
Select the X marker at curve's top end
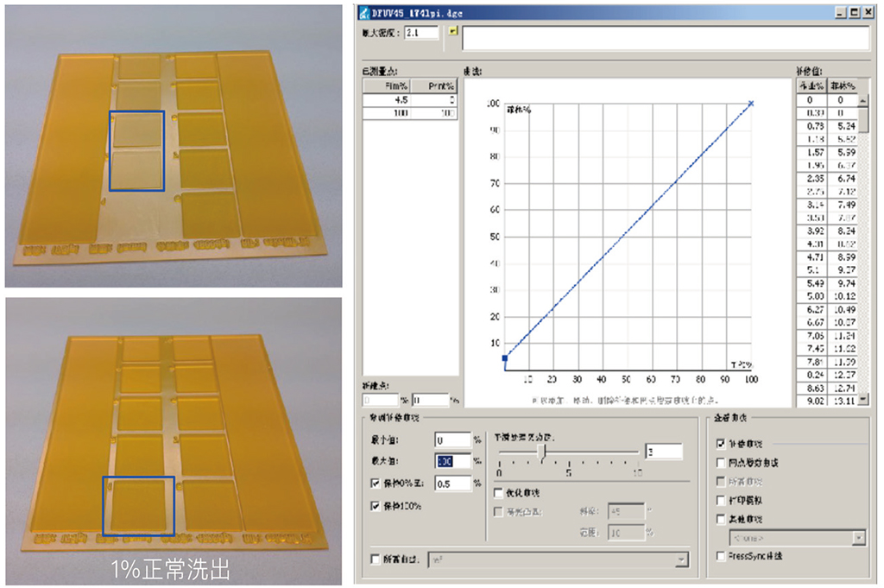pos(751,104)
